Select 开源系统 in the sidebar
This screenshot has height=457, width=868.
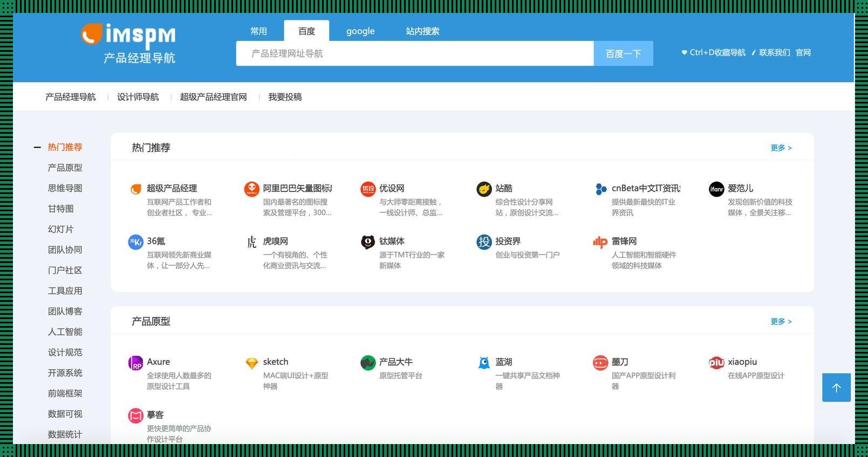click(x=65, y=372)
